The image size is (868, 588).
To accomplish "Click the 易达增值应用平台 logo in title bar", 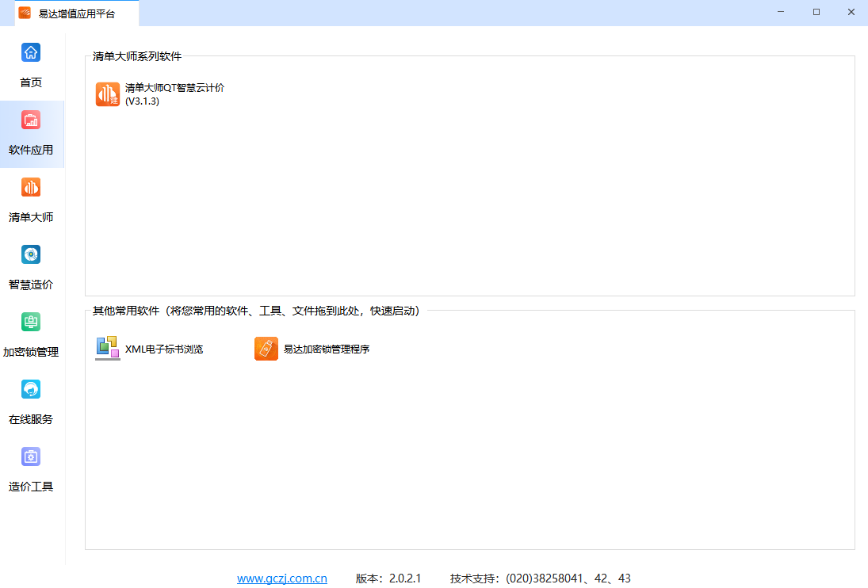I will tap(25, 13).
